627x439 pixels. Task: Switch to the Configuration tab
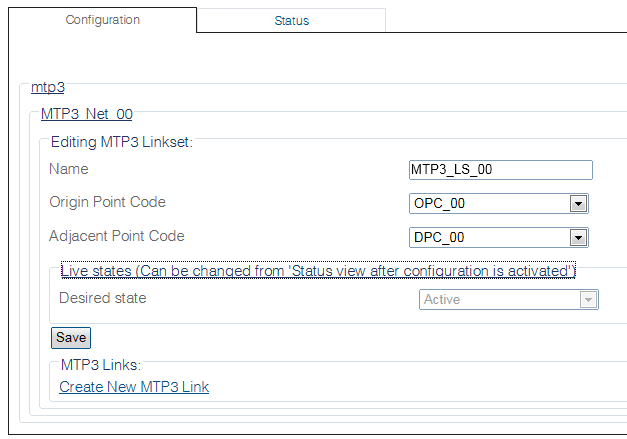pyautogui.click(x=102, y=20)
